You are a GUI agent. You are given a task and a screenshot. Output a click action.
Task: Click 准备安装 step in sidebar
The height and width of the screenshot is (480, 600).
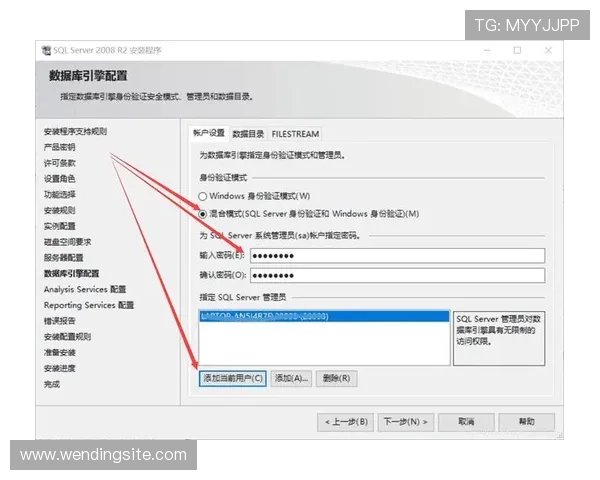(x=59, y=353)
